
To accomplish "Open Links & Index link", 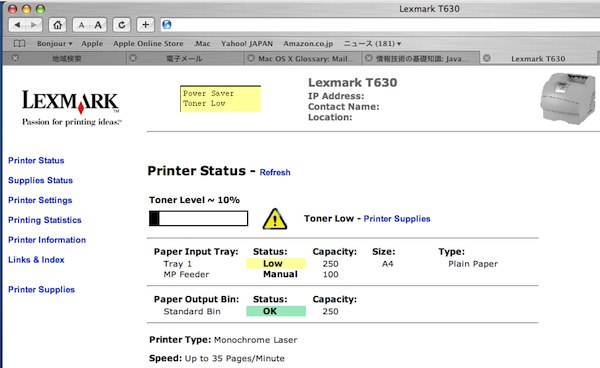I will 36,260.
